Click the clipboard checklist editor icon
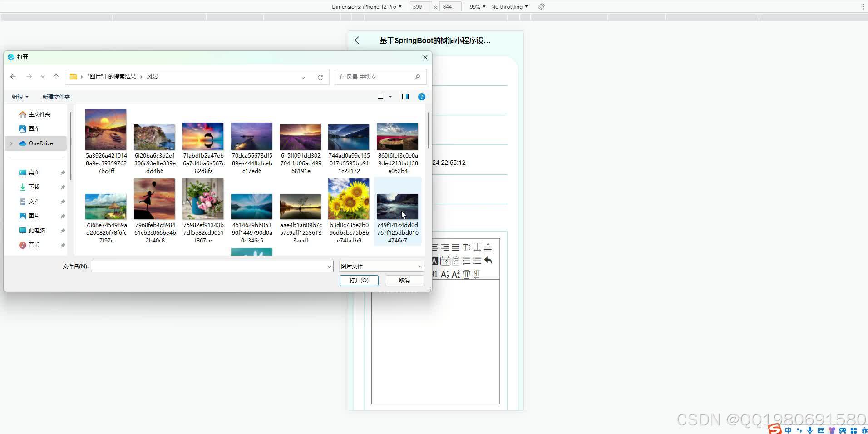868x434 pixels. pos(456,261)
